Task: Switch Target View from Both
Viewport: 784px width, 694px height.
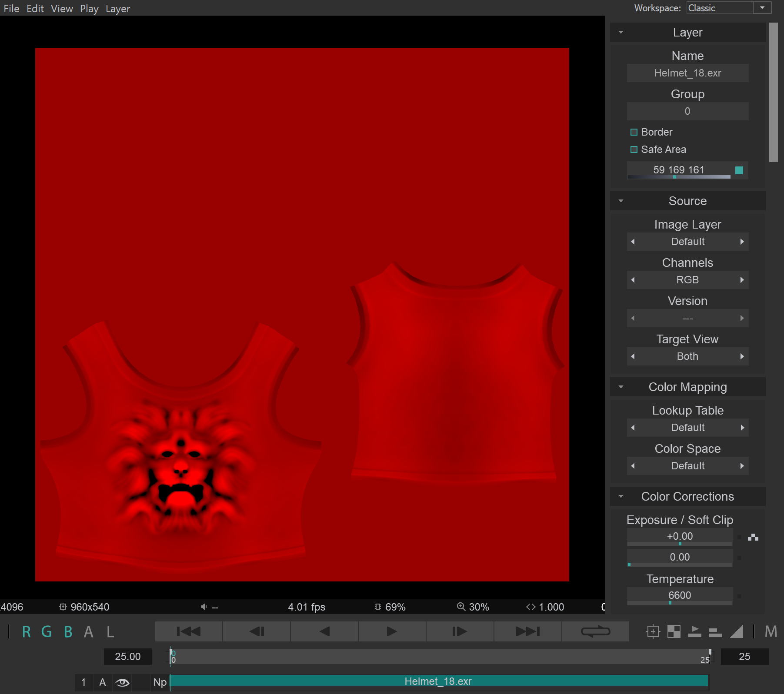Action: pos(742,356)
